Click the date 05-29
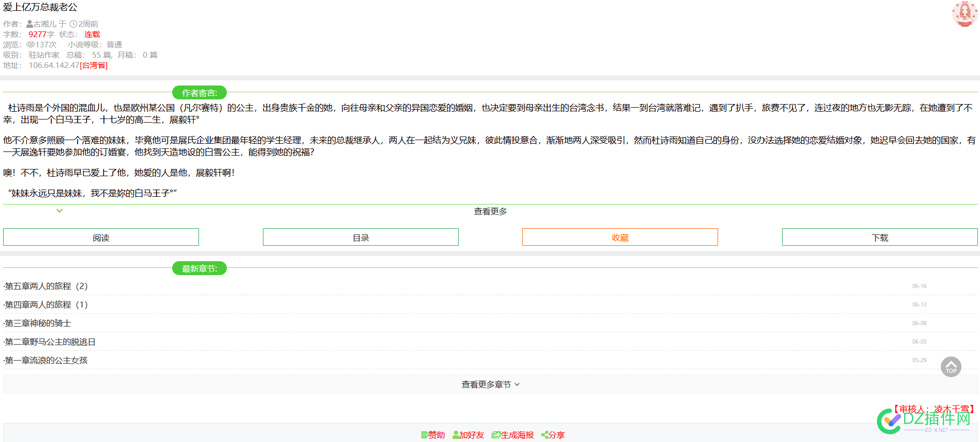The height and width of the screenshot is (442, 980). tap(919, 360)
